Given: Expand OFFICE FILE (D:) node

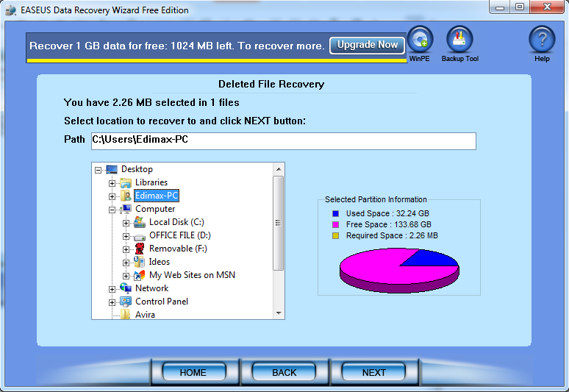Looking at the screenshot, I should coord(126,236).
